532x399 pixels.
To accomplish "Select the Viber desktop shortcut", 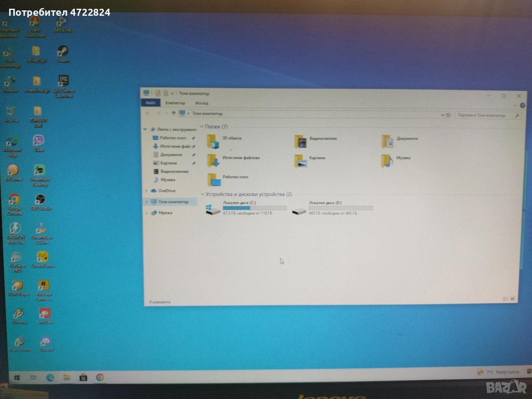I will click(x=39, y=143).
